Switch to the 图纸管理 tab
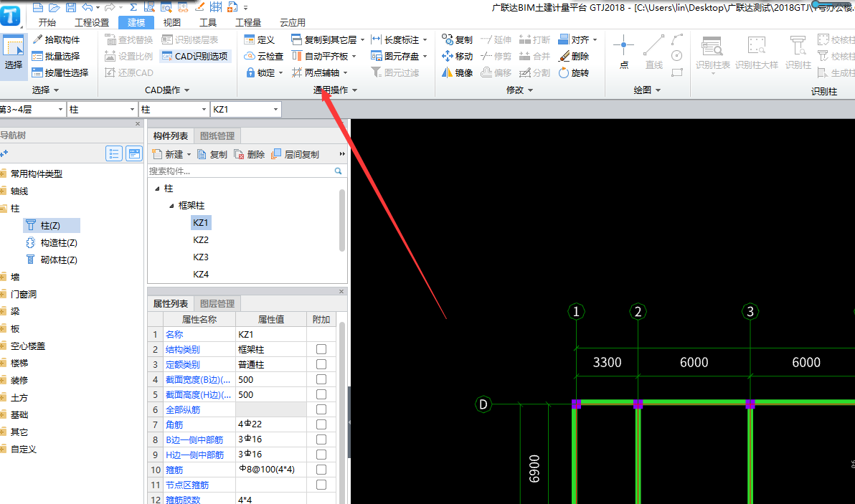The height and width of the screenshot is (504, 855). [x=217, y=135]
